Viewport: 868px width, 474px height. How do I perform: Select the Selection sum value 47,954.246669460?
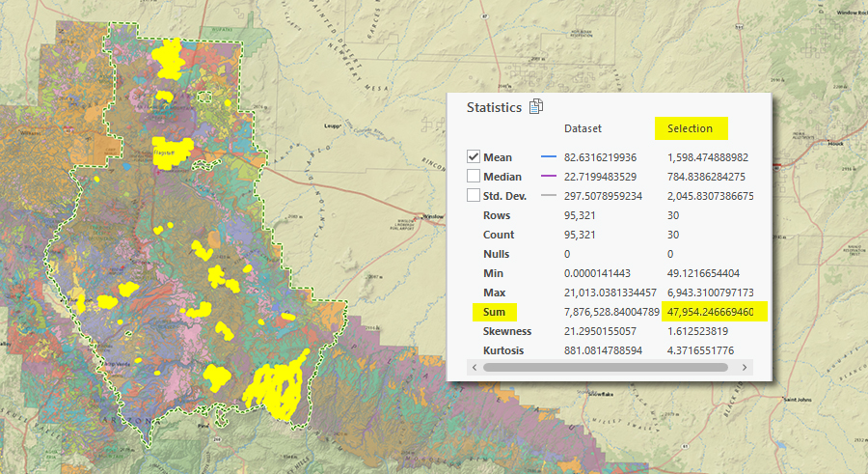(710, 312)
